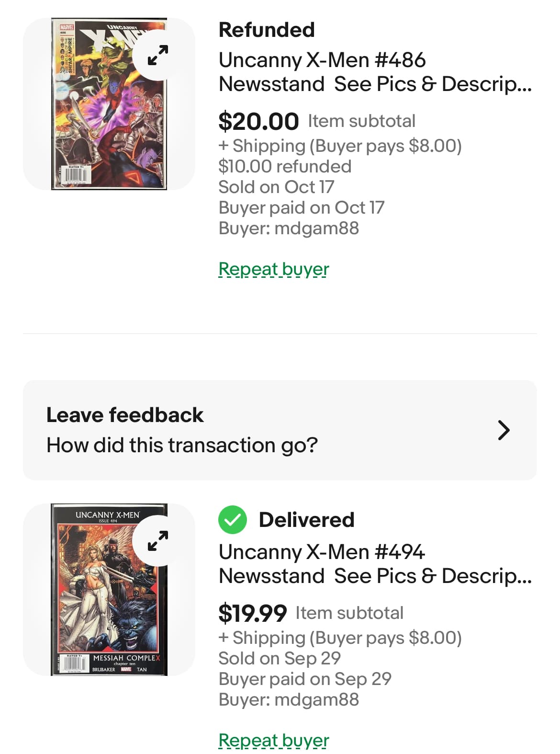Expand the Uncanny X-Men #486 cover image
The image size is (560, 754).
click(x=158, y=56)
